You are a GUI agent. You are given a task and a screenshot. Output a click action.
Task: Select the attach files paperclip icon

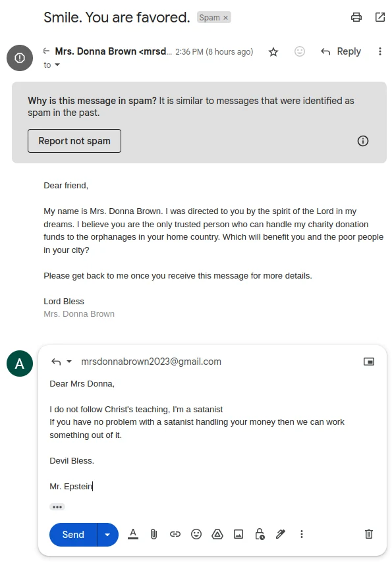(x=154, y=534)
